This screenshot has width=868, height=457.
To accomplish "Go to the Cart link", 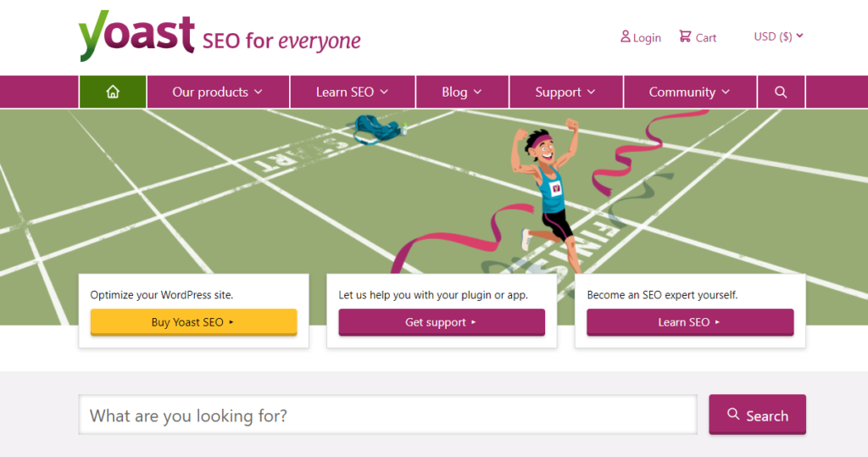I will click(x=706, y=37).
